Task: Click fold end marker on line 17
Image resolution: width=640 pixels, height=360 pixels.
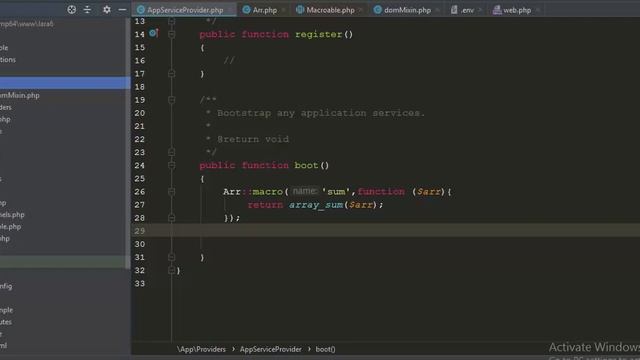Action: tap(171, 73)
